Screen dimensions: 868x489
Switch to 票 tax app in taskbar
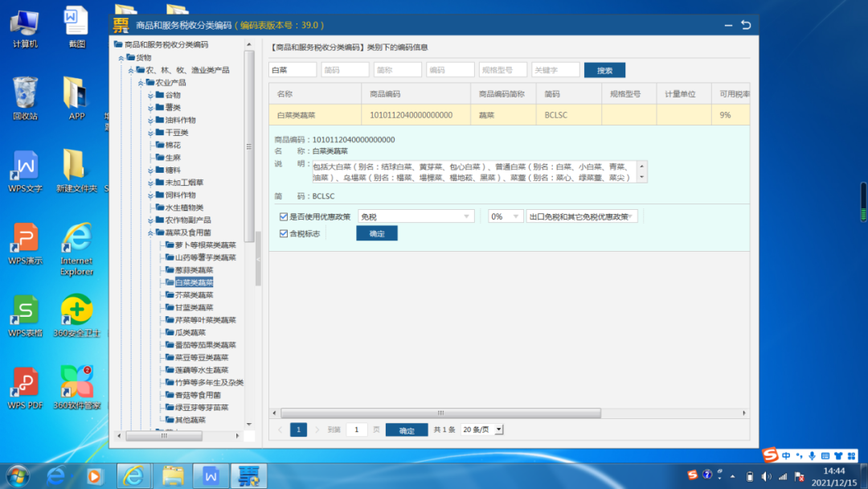pyautogui.click(x=248, y=475)
